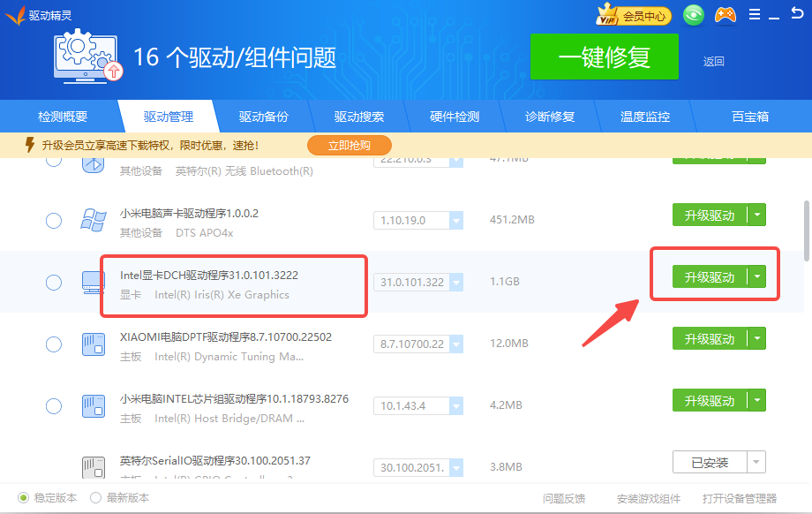This screenshot has width=812, height=514.
Task: Select the 小米电脑声卡驱动程序 row checkbox
Action: tap(54, 221)
